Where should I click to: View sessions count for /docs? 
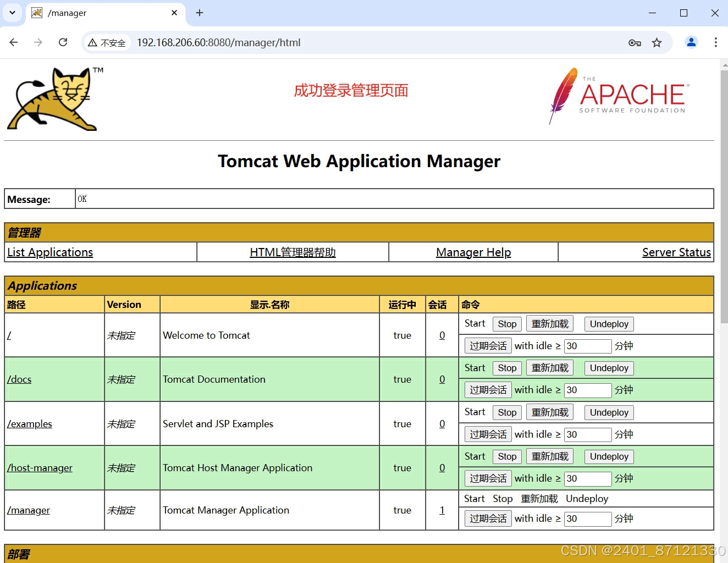click(x=442, y=379)
